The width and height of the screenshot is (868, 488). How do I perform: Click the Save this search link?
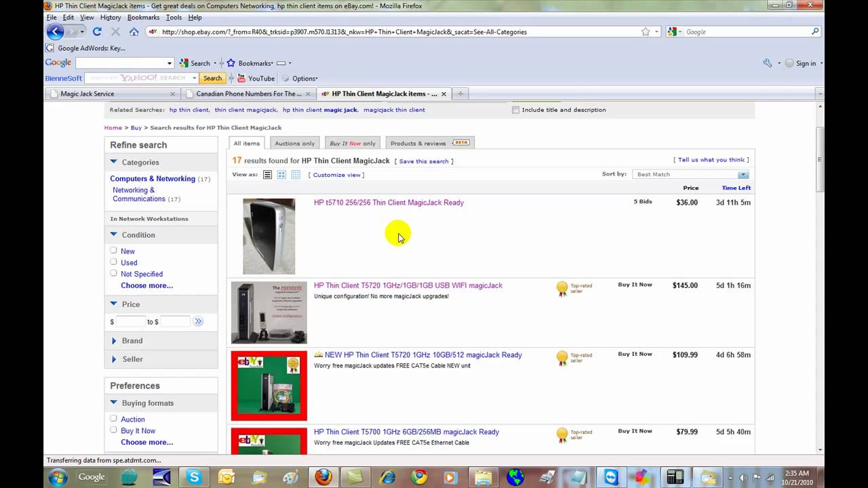click(x=424, y=161)
